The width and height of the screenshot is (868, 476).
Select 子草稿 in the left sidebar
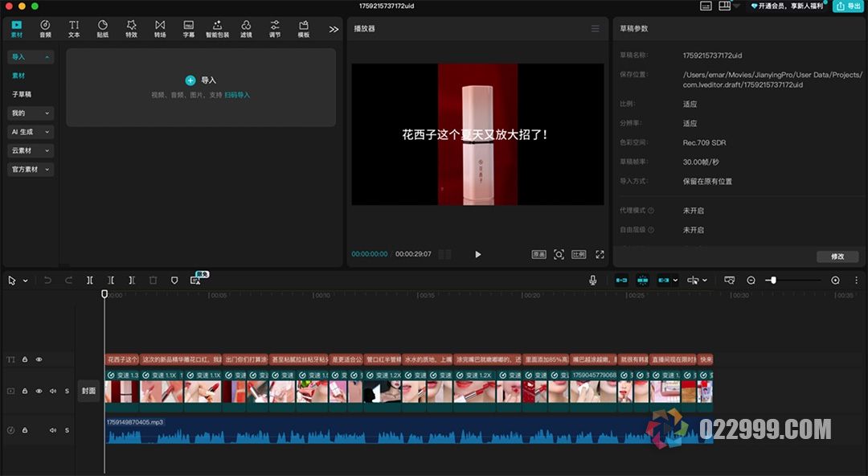coord(22,94)
